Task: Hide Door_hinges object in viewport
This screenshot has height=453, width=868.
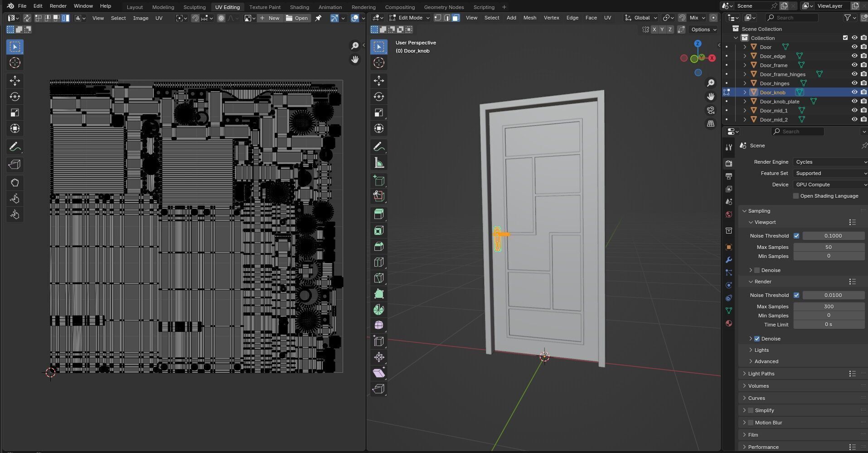Action: [x=854, y=83]
